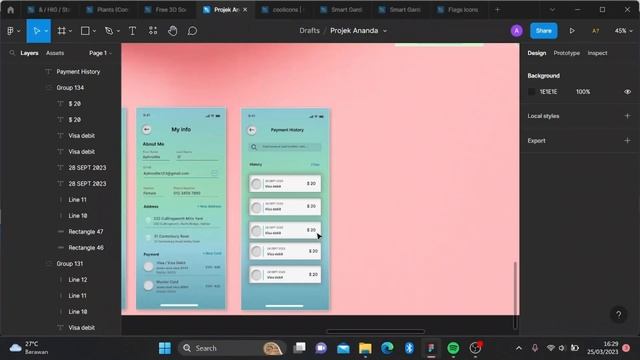Switch to the Assets tab
640x360 pixels.
[x=55, y=53]
